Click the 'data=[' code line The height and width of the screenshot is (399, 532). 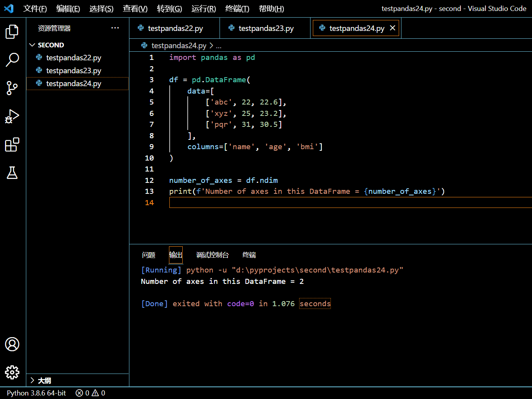click(201, 91)
